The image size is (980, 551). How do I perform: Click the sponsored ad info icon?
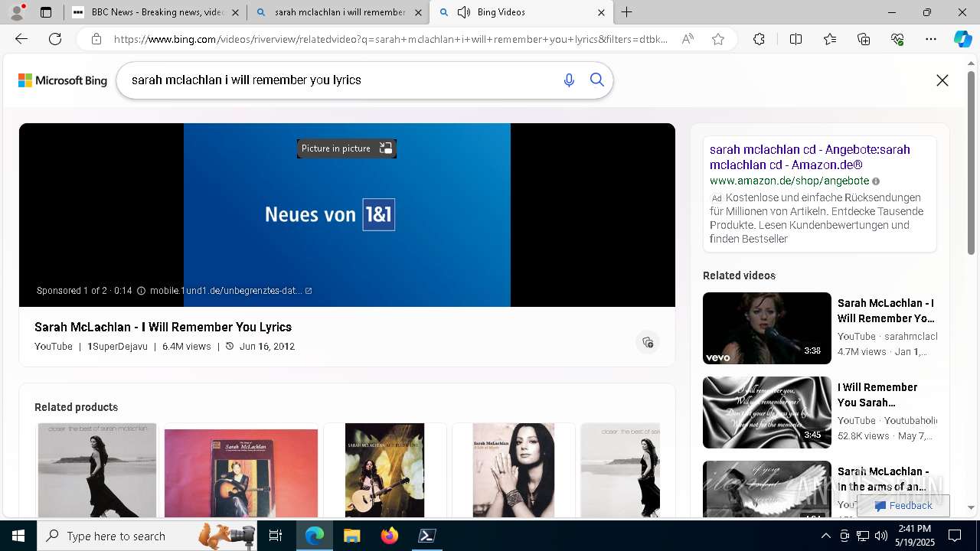coord(141,291)
